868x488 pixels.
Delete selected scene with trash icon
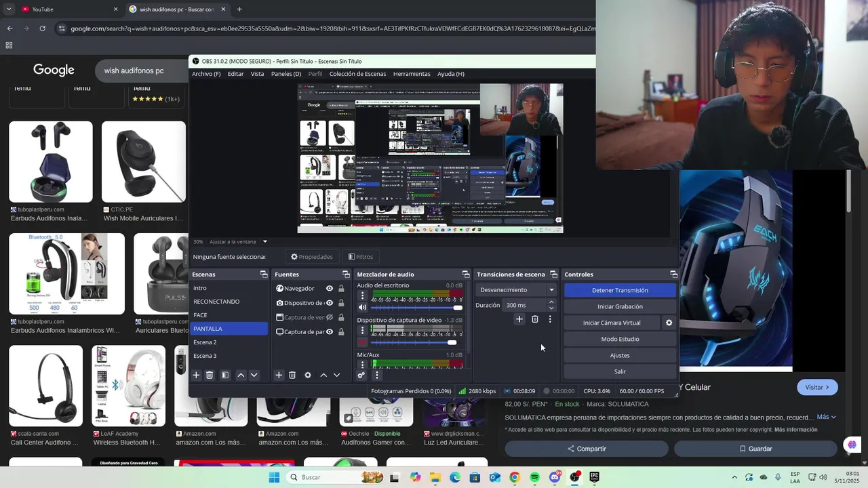pyautogui.click(x=210, y=375)
